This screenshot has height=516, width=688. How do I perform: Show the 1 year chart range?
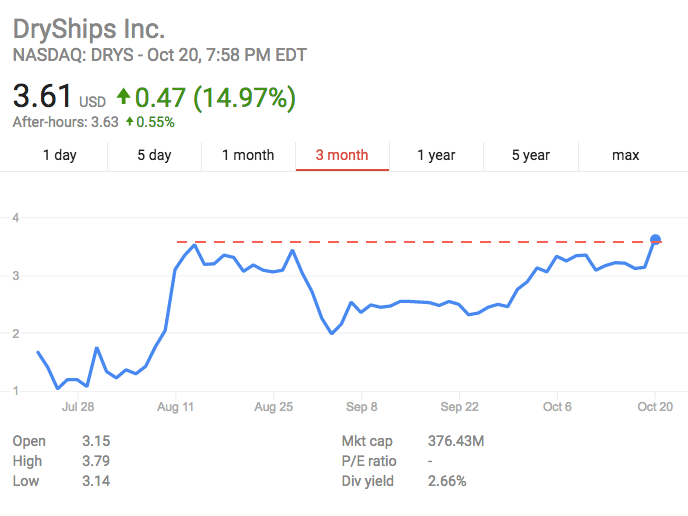tap(436, 155)
